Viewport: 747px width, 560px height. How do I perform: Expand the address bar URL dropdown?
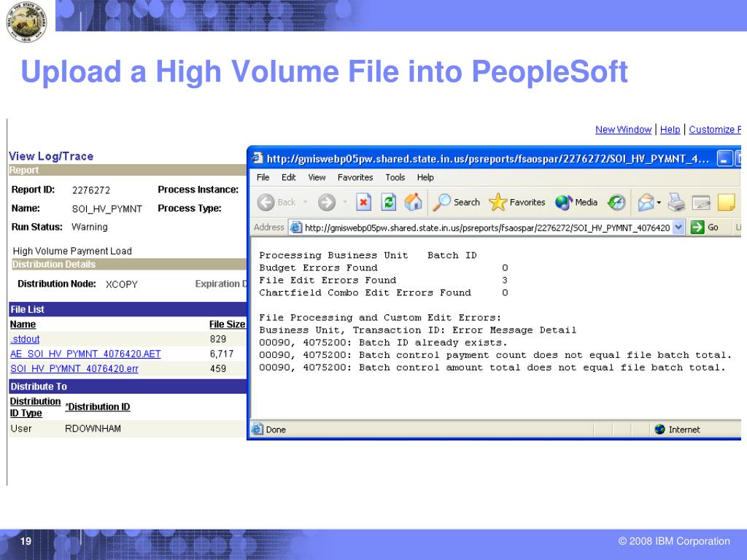pos(679,227)
